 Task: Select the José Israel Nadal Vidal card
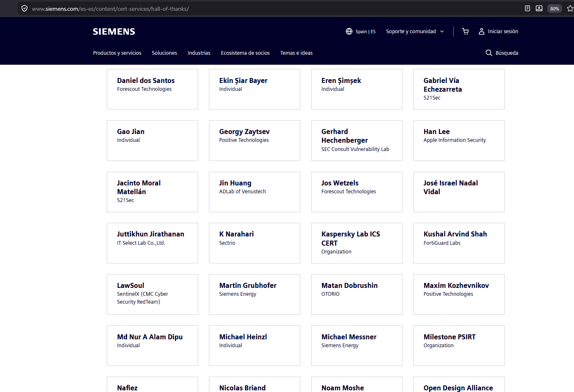pyautogui.click(x=459, y=192)
